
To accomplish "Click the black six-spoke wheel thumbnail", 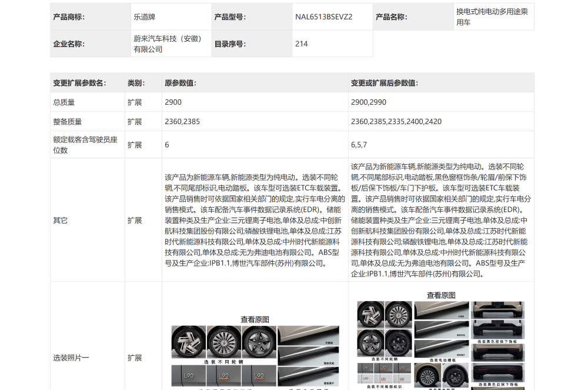I will (x=399, y=344).
